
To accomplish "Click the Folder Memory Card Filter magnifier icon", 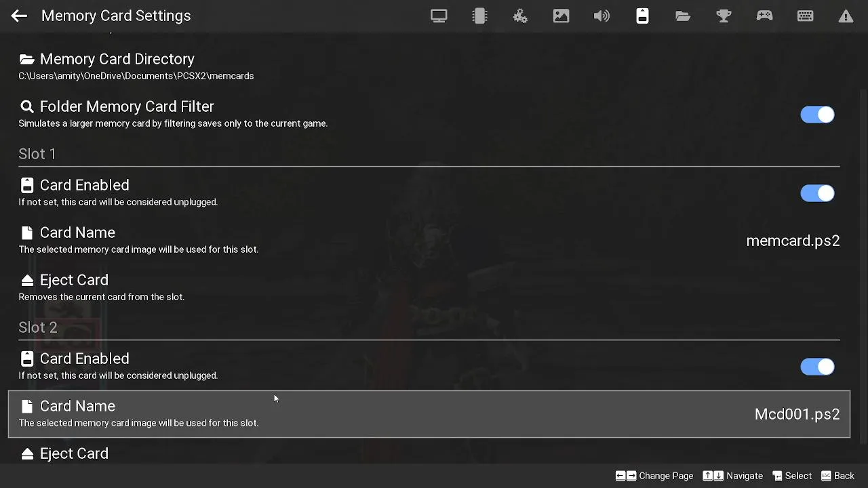I will 27,106.
